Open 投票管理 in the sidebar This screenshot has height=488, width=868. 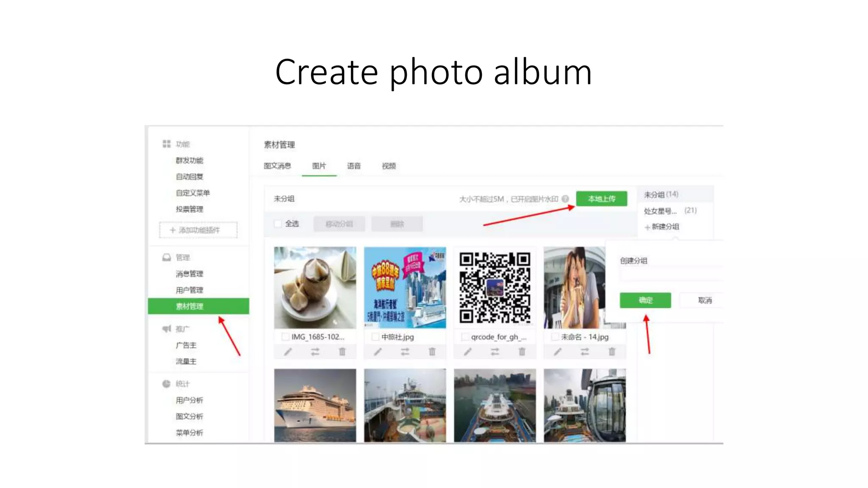189,209
